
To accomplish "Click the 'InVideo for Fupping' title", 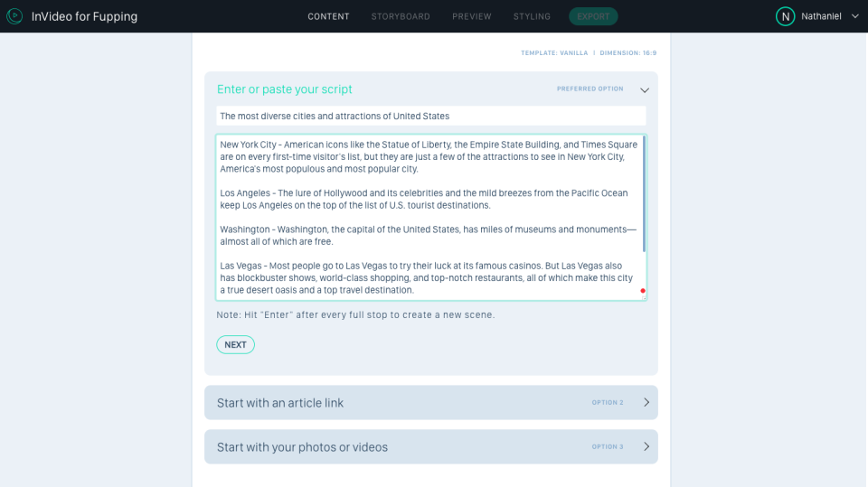I will point(84,16).
